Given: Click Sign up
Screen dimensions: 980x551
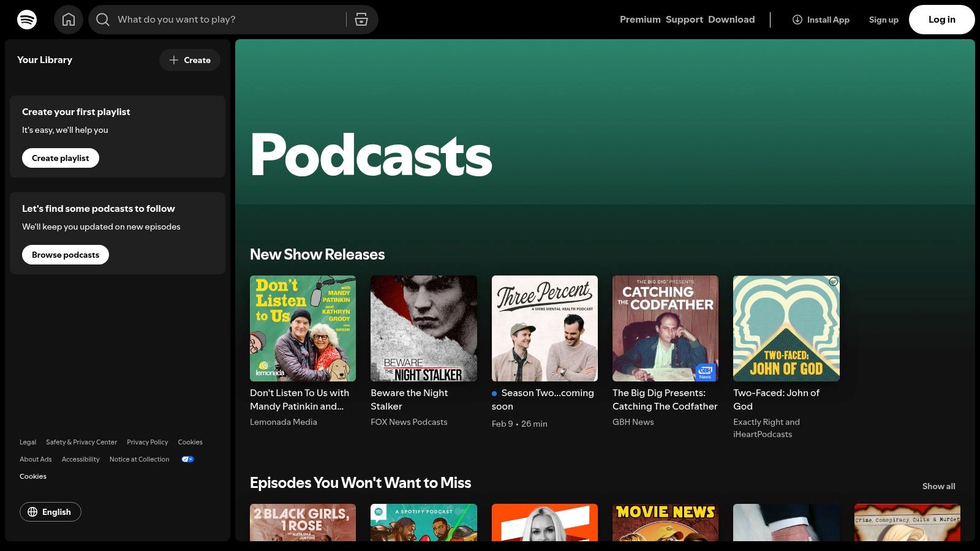Looking at the screenshot, I should pyautogui.click(x=883, y=20).
